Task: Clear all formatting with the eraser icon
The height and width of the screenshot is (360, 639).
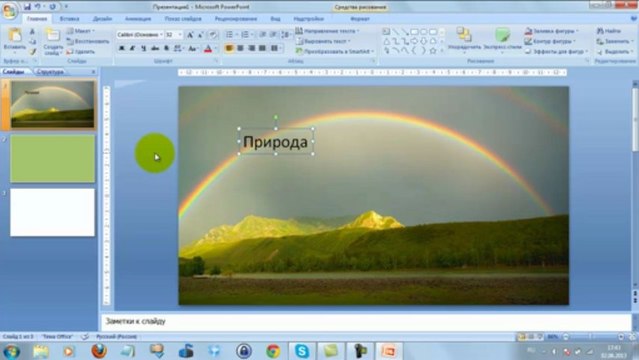Action: (212, 35)
